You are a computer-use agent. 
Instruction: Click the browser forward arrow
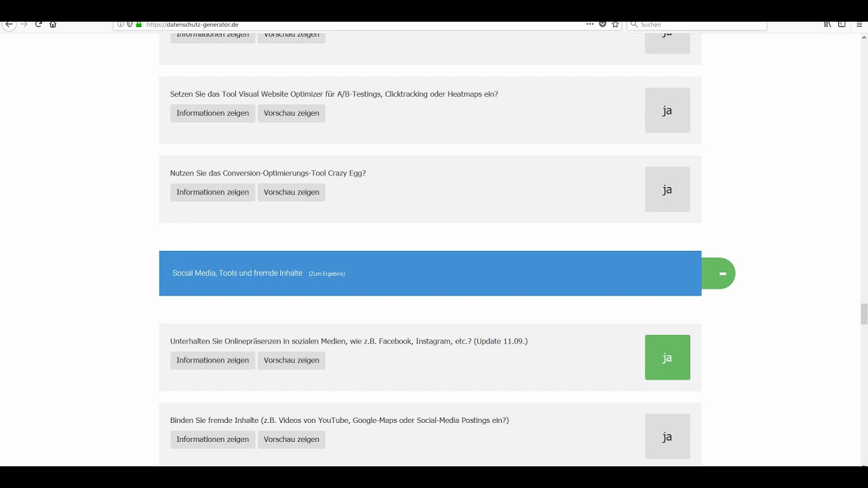(24, 24)
